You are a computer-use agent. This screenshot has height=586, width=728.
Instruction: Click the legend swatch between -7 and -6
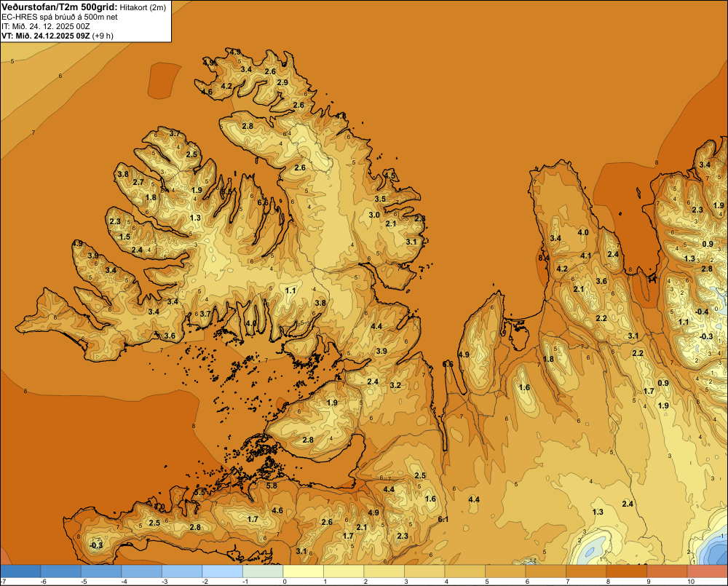pyautogui.click(x=20, y=571)
